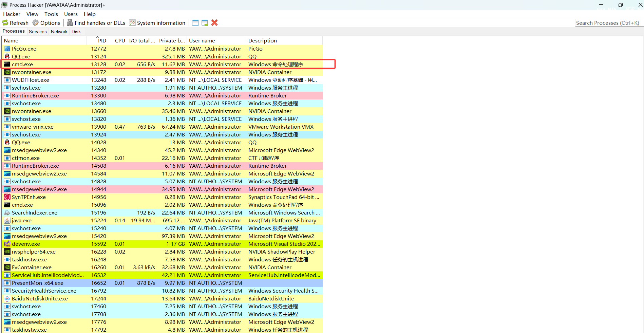The width and height of the screenshot is (644, 333).
Task: Sort by the Private bytes column header
Action: [172, 40]
